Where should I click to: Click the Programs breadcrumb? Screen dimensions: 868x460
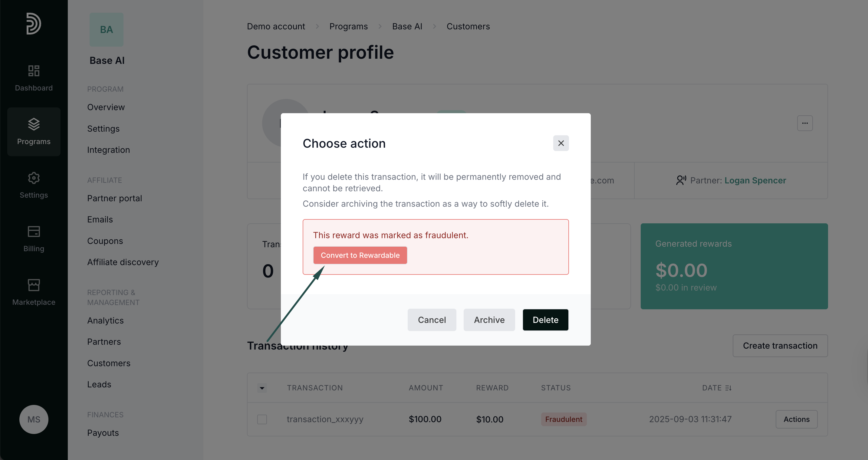[x=348, y=26]
